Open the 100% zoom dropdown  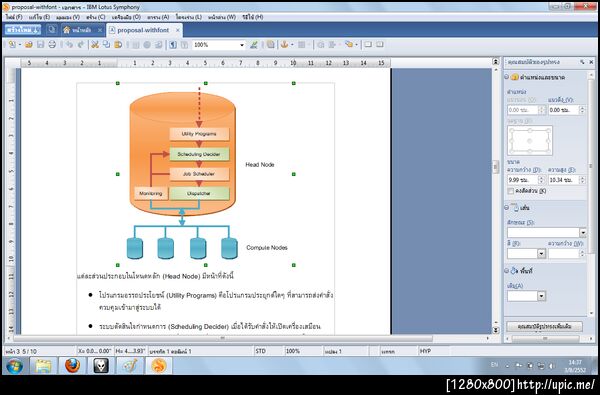242,45
